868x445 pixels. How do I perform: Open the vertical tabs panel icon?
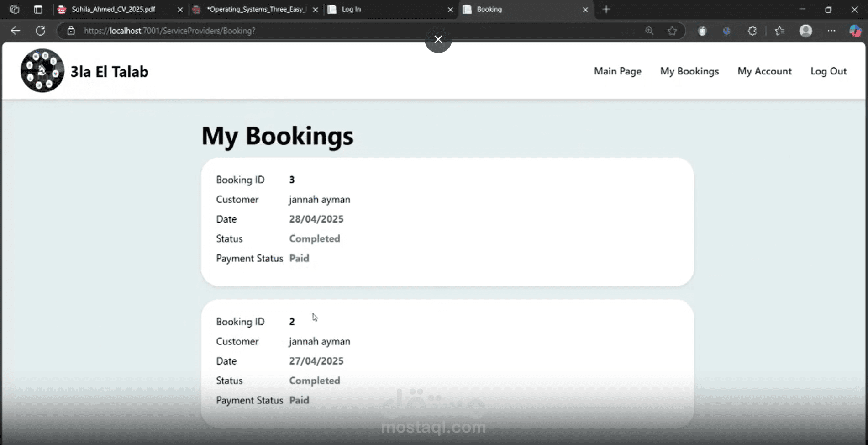click(x=38, y=9)
